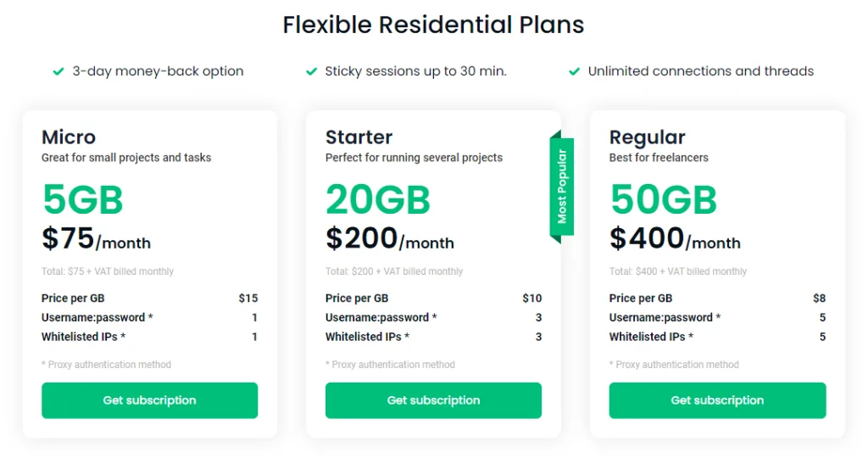Screen dimensions: 868x458
Task: Click the Most Popular ribbon badge
Action: pyautogui.click(x=562, y=187)
